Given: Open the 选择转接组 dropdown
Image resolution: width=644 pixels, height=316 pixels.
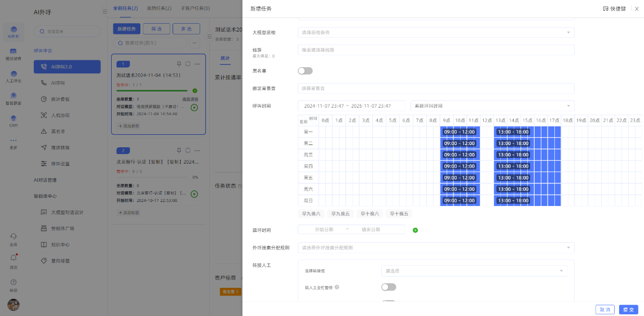Looking at the screenshot, I should [x=474, y=271].
